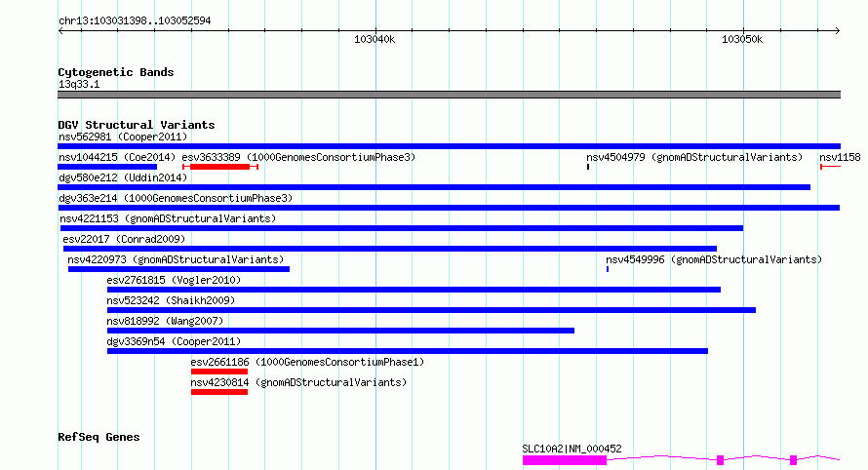Click the esv3633389 (1000GenomesConsortiumPhase3) label
Viewport: 868px width, 470px height.
(x=298, y=157)
